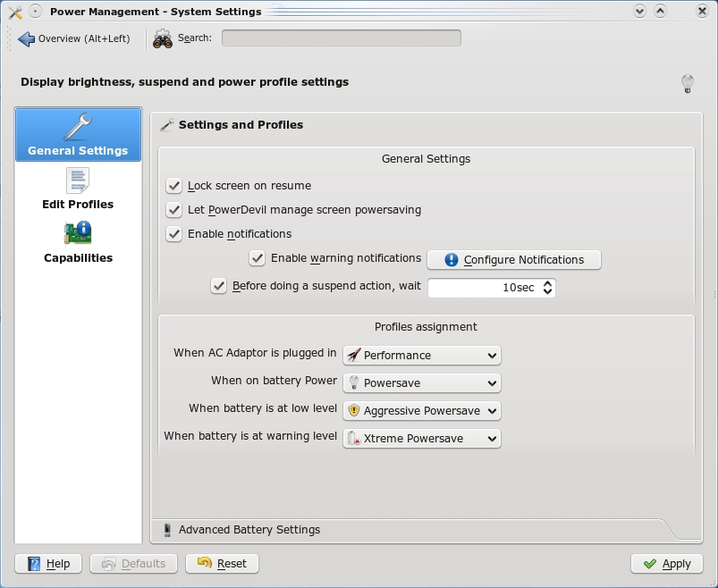The height and width of the screenshot is (588, 718).
Task: Click the Search input field
Action: 341,38
